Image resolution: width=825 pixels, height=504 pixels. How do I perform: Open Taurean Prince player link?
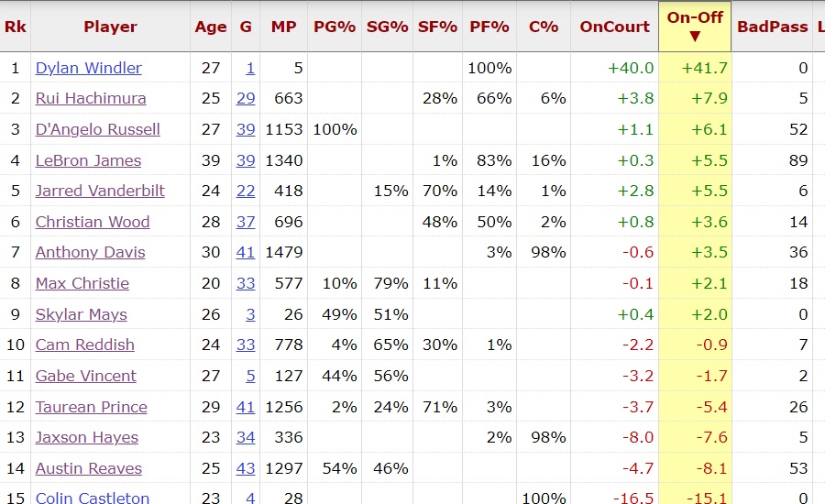(91, 407)
